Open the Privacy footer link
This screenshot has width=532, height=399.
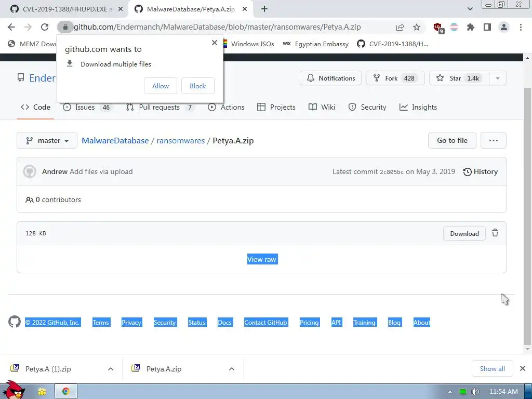pyautogui.click(x=131, y=322)
